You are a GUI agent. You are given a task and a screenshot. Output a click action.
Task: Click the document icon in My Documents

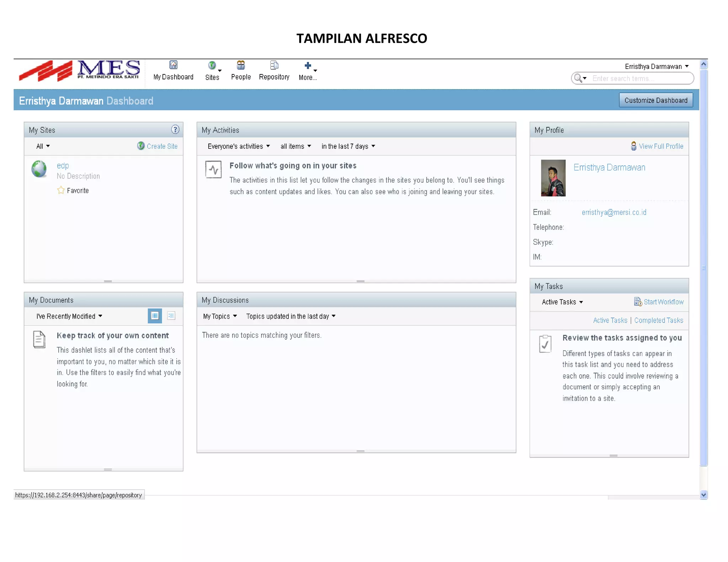click(39, 339)
